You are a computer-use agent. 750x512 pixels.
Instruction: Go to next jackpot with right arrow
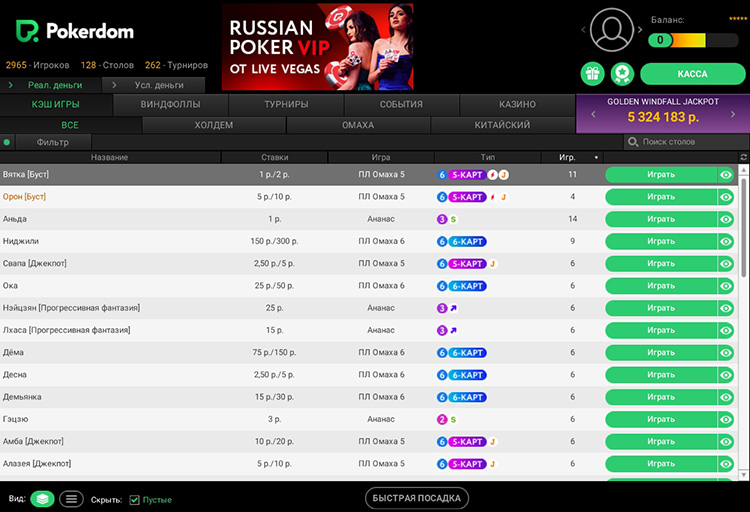tap(733, 114)
